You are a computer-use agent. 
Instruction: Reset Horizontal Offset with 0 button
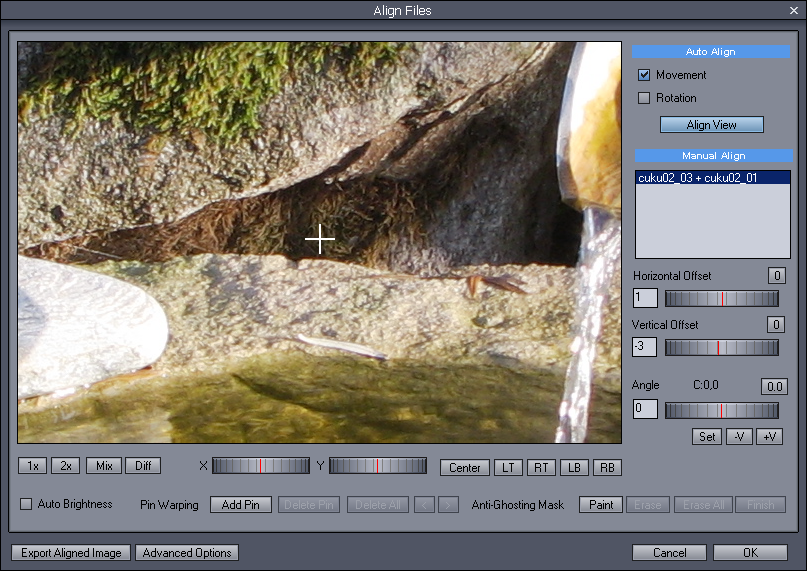[x=776, y=276]
